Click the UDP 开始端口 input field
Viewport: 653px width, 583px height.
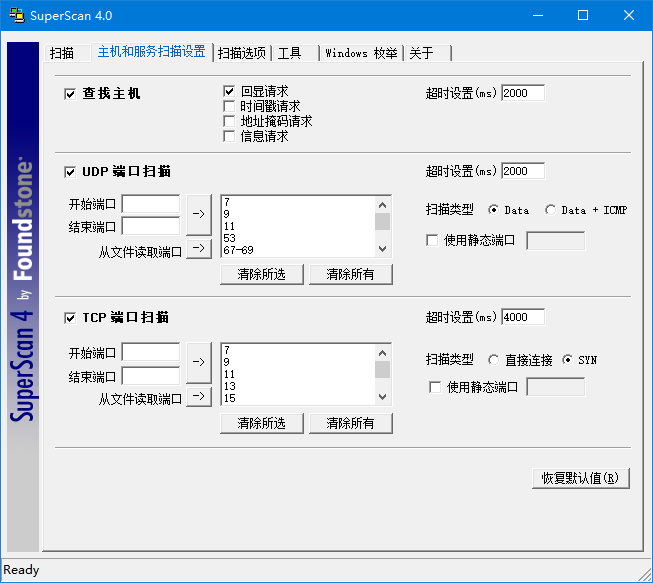click(x=151, y=204)
